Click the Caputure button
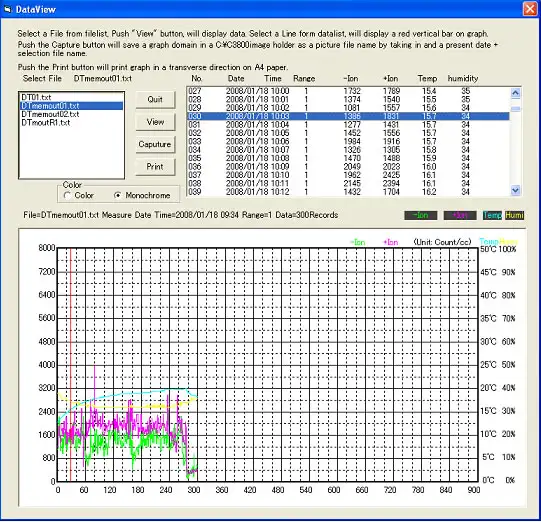 [x=155, y=144]
